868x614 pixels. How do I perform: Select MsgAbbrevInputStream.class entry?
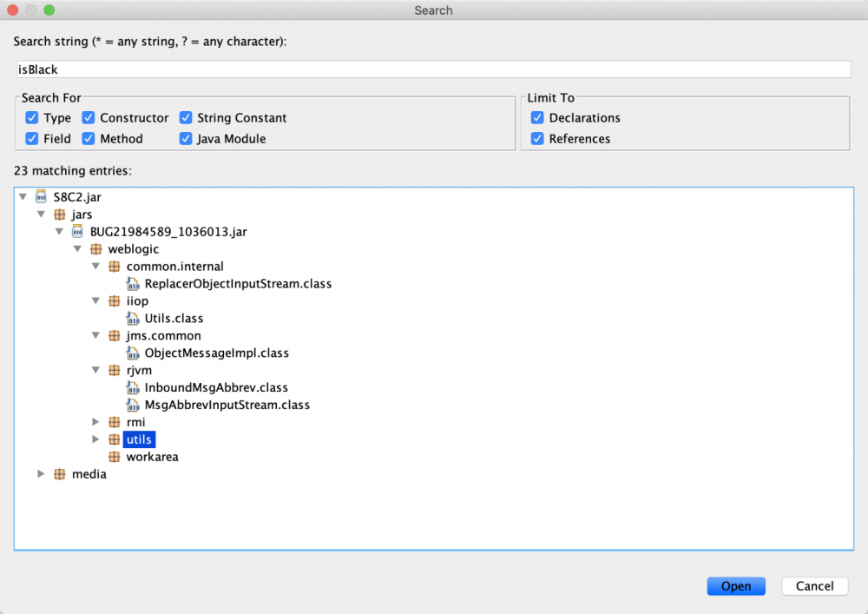[x=227, y=405]
